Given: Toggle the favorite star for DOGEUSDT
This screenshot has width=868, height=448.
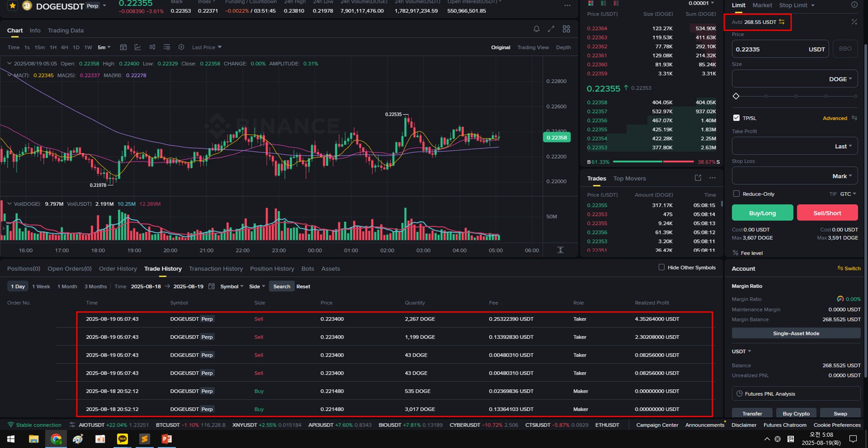Looking at the screenshot, I should [13, 6].
